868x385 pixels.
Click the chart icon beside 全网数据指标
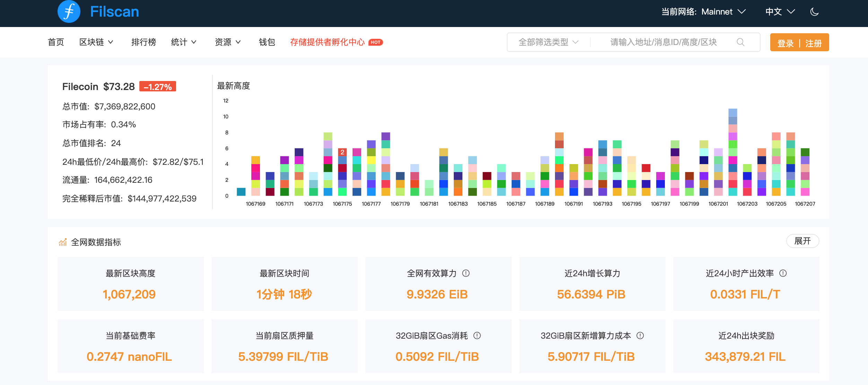point(63,242)
